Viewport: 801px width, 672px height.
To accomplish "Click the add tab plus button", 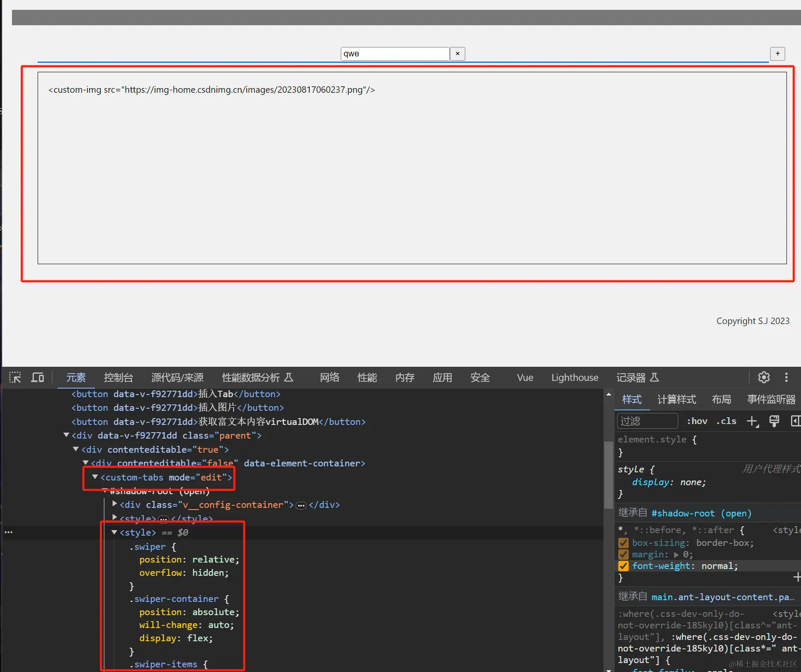I will pyautogui.click(x=777, y=53).
